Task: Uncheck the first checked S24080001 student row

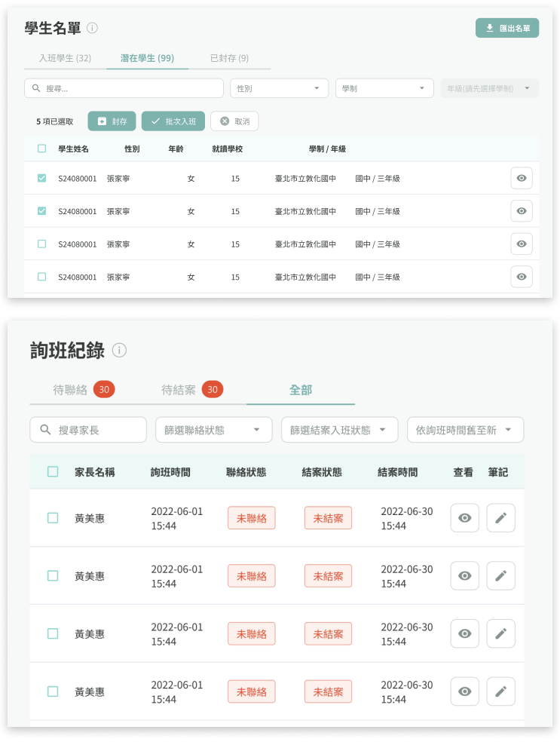Action: tap(42, 178)
